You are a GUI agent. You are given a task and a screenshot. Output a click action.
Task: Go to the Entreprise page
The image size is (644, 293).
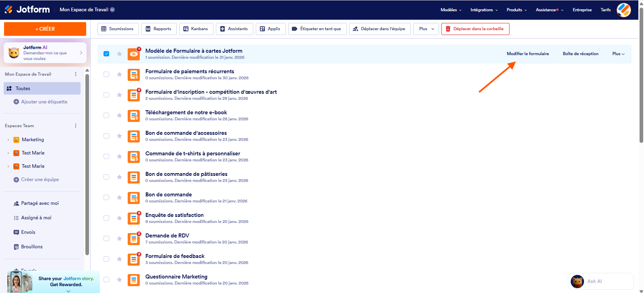[x=582, y=10]
